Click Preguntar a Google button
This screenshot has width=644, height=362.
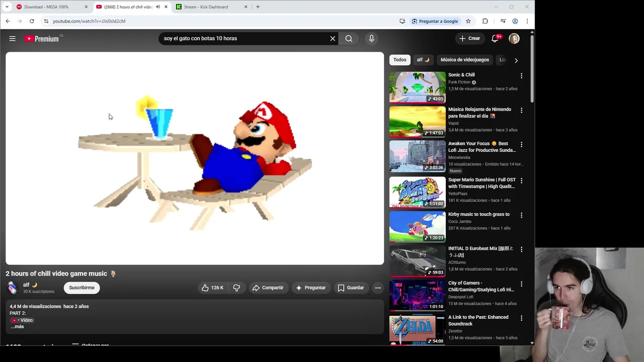[435, 21]
